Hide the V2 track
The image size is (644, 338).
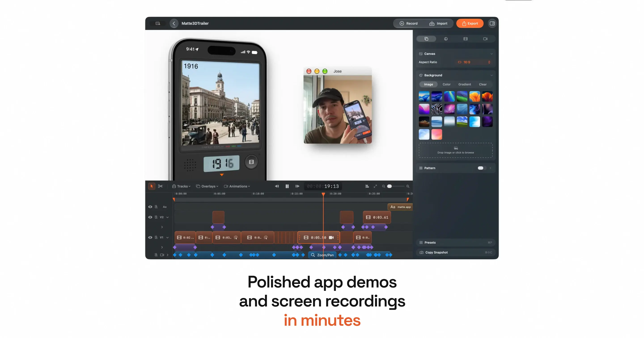[150, 217]
